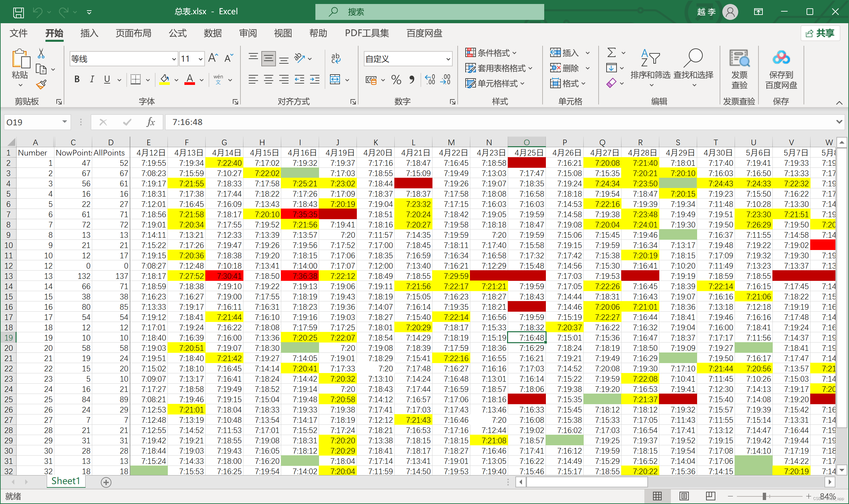849x504 pixels.
Task: Click the Insert Function fx icon
Action: pyautogui.click(x=151, y=122)
